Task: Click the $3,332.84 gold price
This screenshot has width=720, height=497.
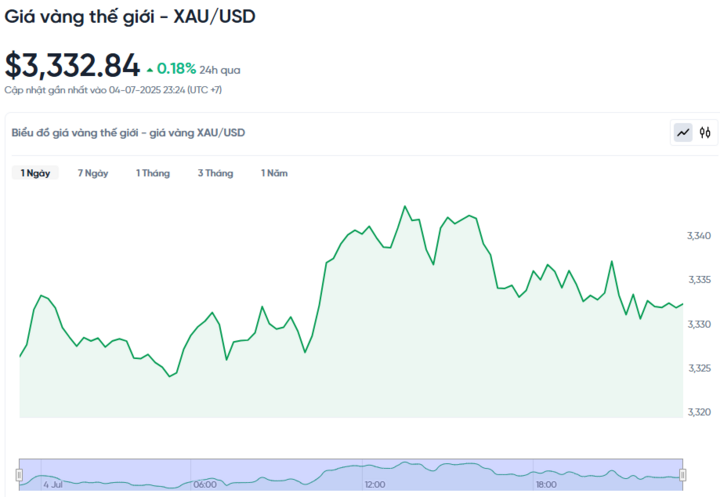Action: (72, 65)
